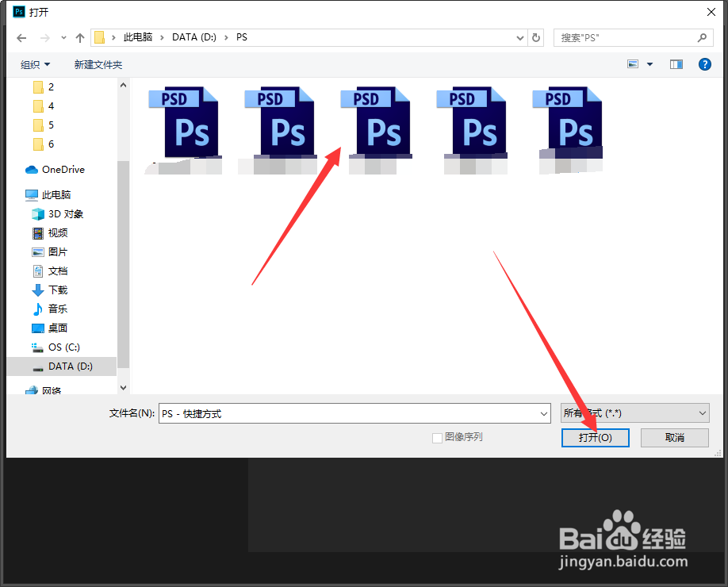Select folder 5 in the sidebar
The width and height of the screenshot is (728, 587).
(44, 125)
